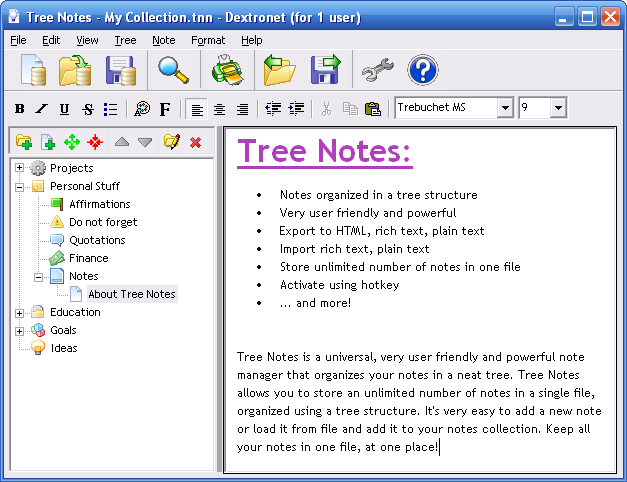Click the save floppy disk icon

[121, 70]
